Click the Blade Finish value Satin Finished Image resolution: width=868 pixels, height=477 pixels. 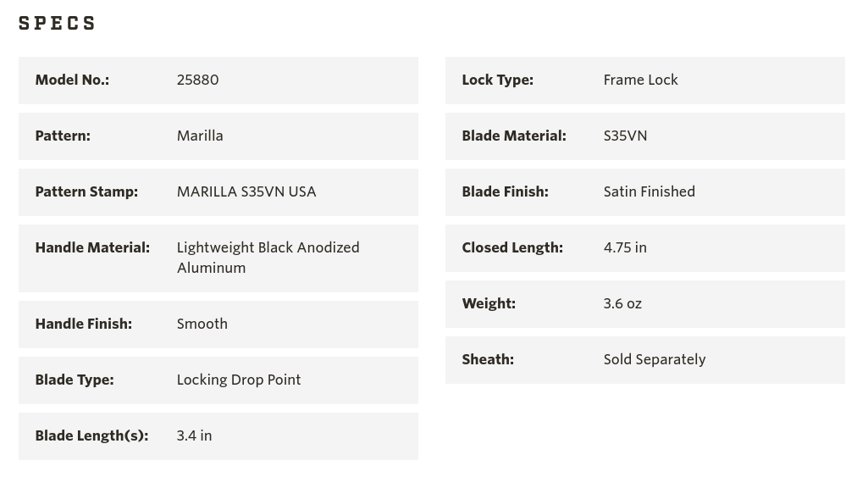(x=650, y=191)
